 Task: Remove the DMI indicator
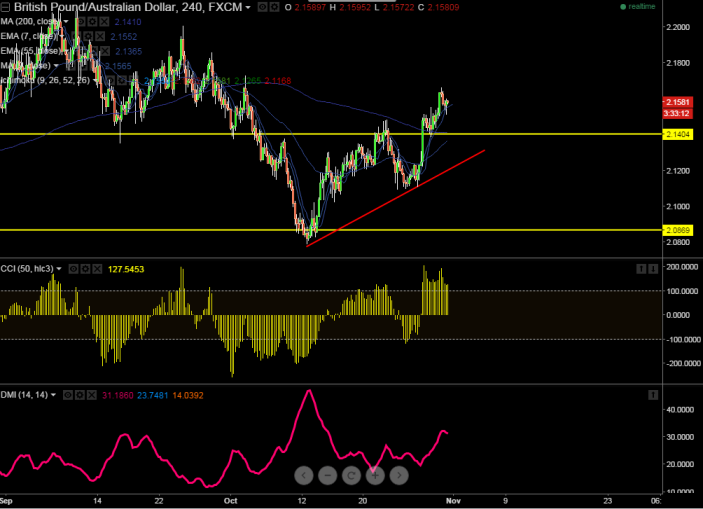point(91,395)
